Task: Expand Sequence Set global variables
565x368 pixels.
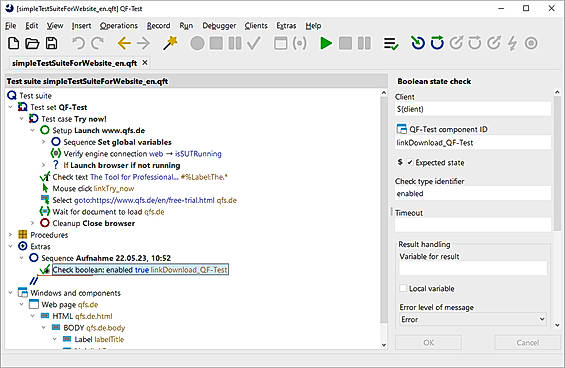Action: (x=43, y=142)
